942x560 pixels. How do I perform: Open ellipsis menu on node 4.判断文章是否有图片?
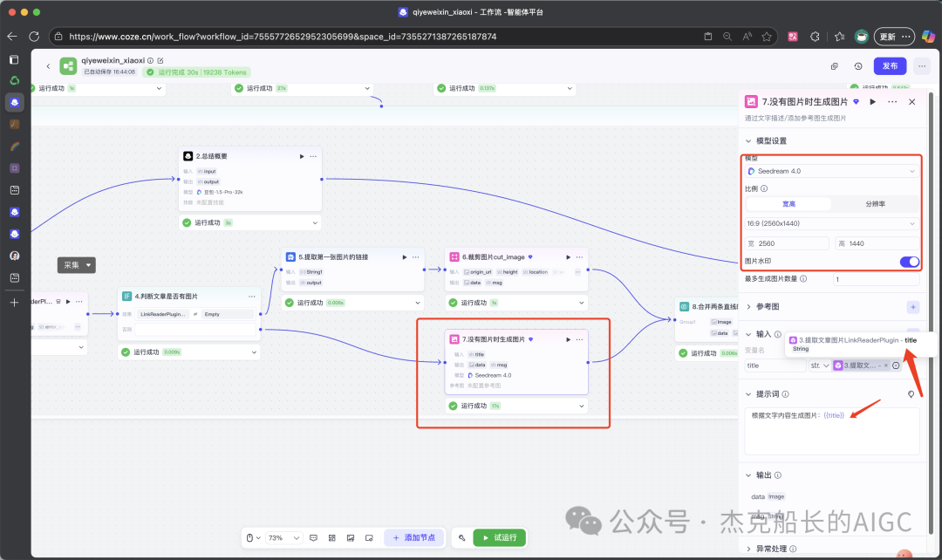[252, 297]
